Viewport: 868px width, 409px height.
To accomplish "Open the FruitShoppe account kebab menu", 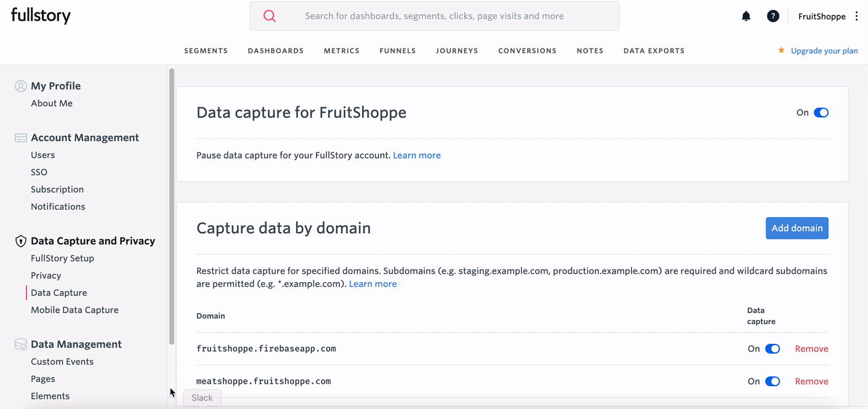I will (x=856, y=17).
